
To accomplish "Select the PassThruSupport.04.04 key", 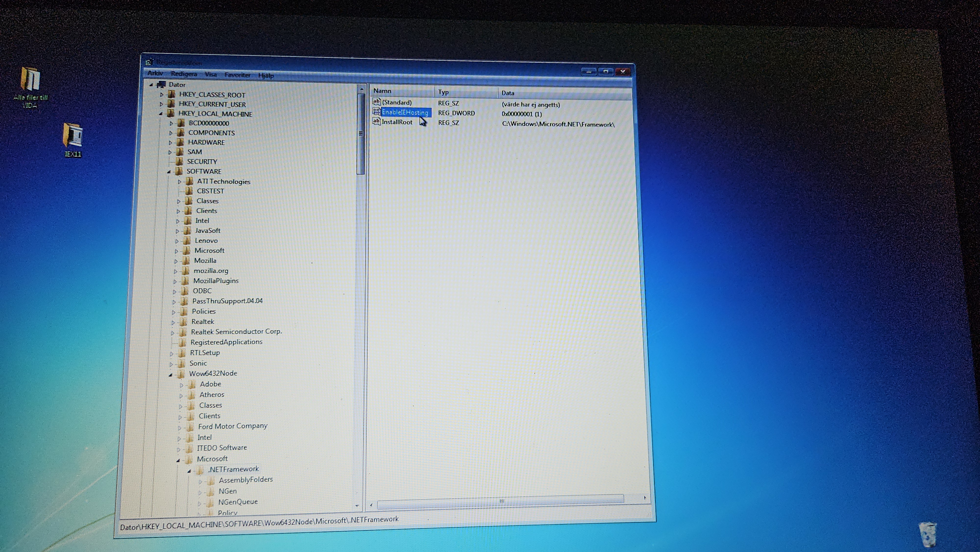I will pyautogui.click(x=228, y=301).
